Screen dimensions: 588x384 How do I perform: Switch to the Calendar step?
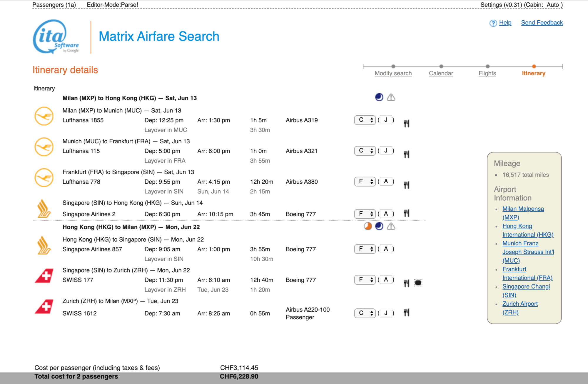click(441, 73)
